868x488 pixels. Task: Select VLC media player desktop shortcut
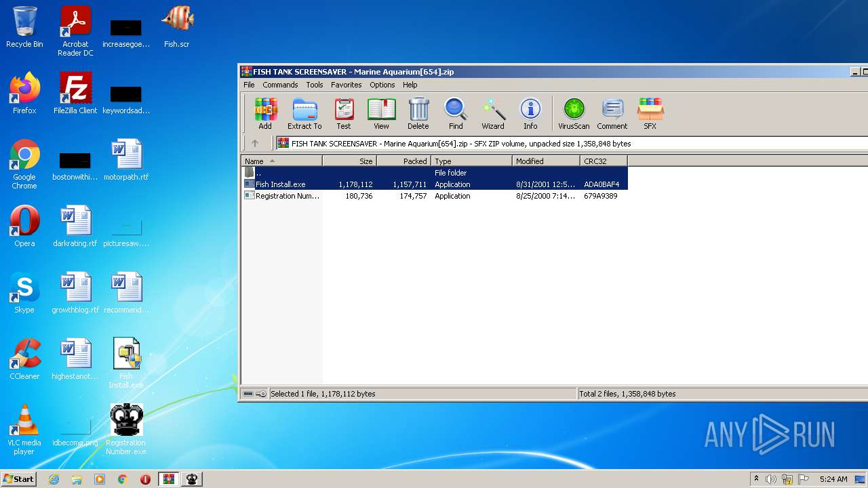pos(24,430)
